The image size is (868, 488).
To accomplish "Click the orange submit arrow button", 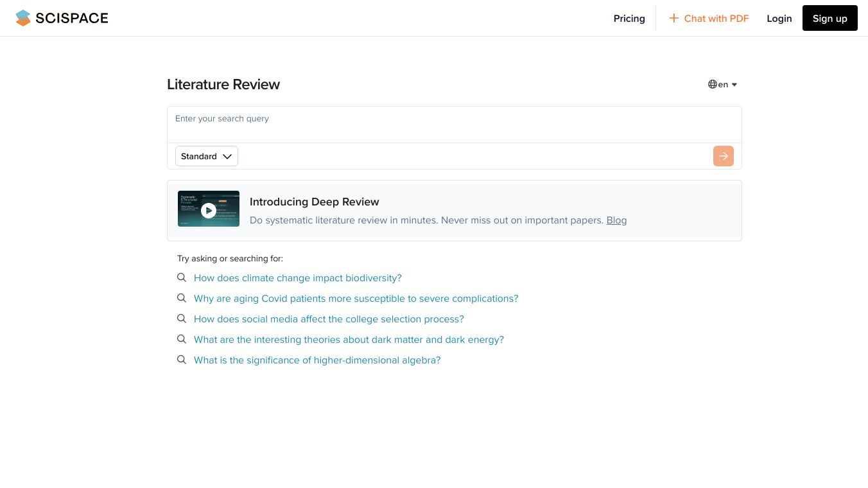I will pyautogui.click(x=723, y=156).
